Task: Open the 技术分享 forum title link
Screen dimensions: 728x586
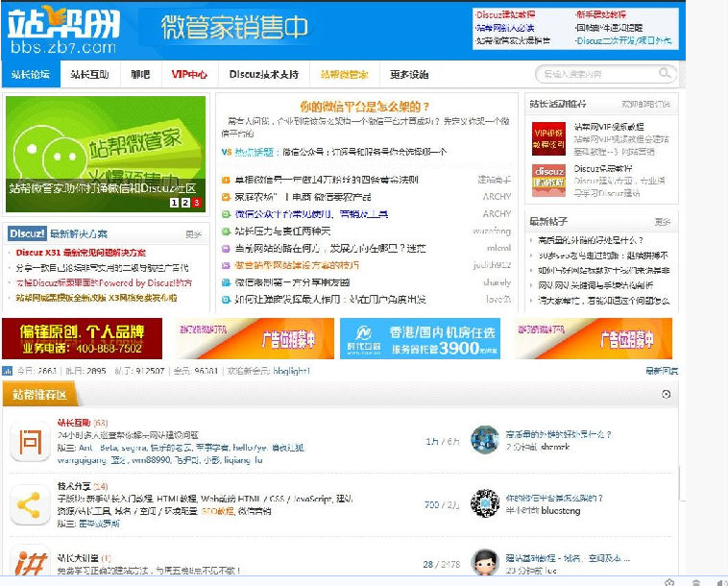Action: click(x=74, y=486)
